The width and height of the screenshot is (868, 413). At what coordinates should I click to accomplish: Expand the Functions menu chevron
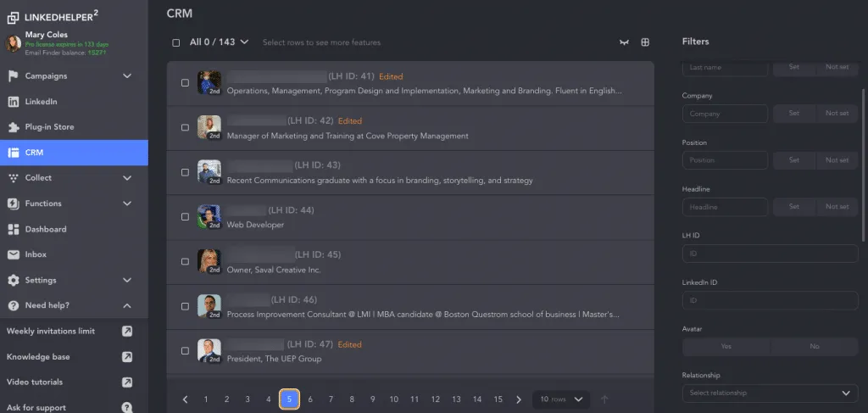coord(127,204)
